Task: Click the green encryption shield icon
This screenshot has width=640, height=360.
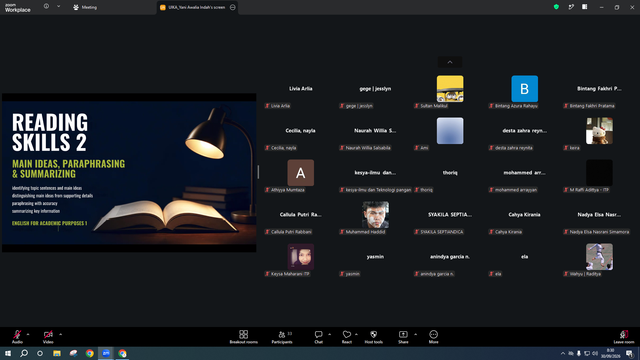Action: tap(556, 7)
